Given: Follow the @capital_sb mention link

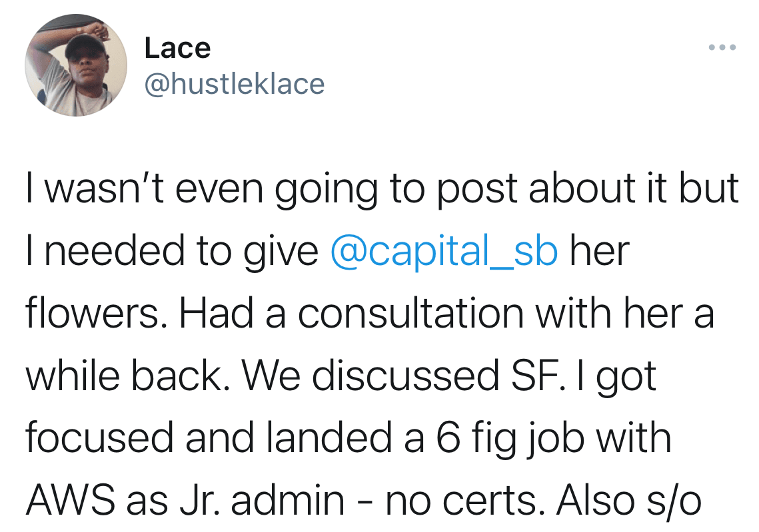Looking at the screenshot, I should (444, 251).
